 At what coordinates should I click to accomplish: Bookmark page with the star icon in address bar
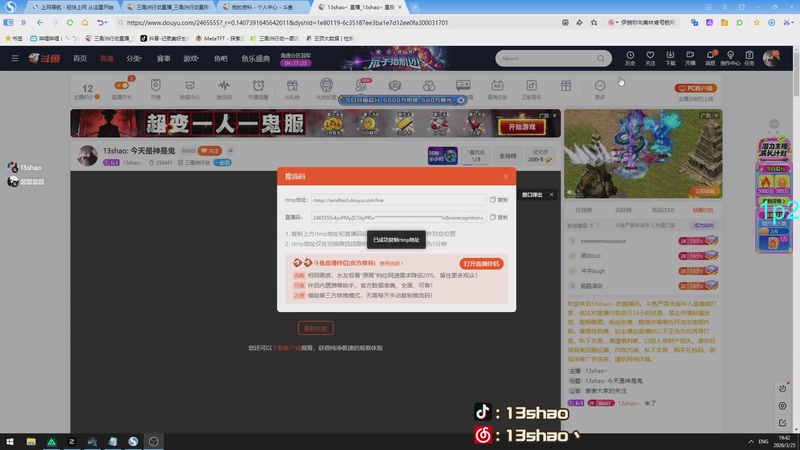(x=594, y=22)
